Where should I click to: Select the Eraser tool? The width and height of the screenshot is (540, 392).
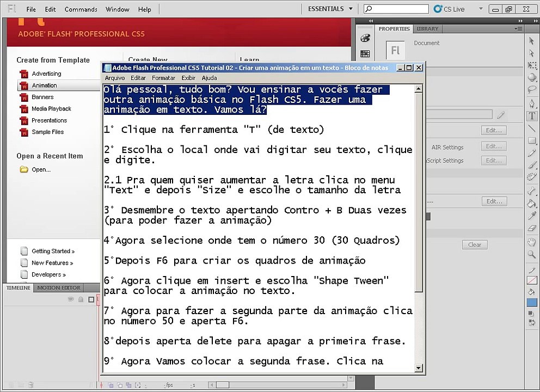532,228
